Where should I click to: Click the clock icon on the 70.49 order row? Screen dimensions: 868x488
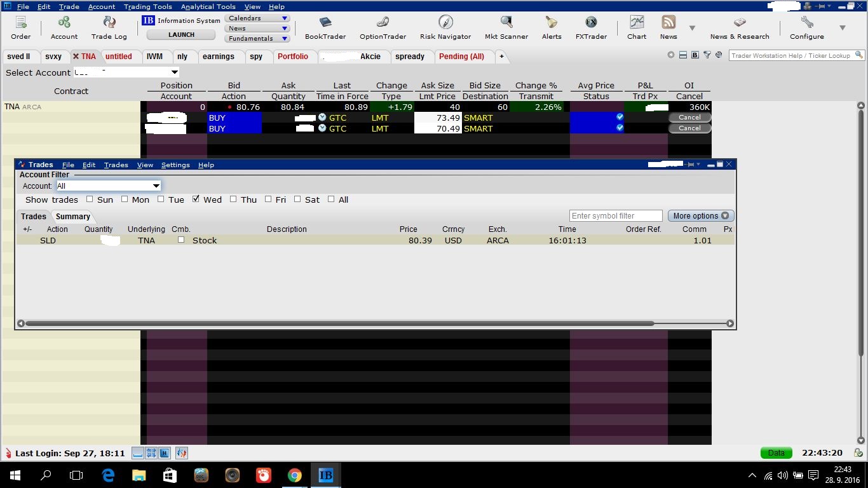pyautogui.click(x=322, y=128)
